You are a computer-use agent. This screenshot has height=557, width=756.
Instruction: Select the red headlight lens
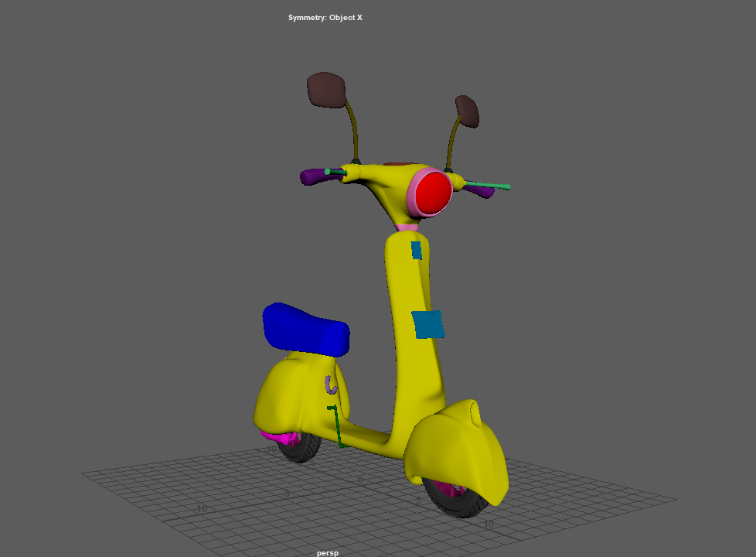[x=433, y=193]
